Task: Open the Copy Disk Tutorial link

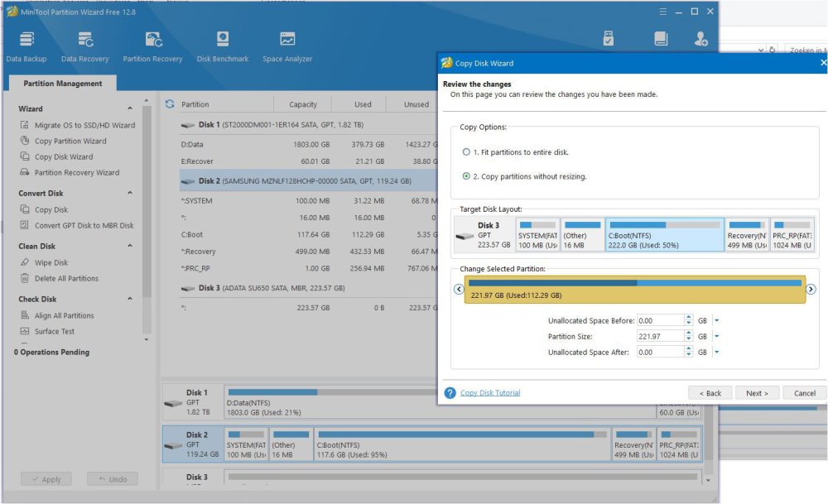Action: pyautogui.click(x=490, y=393)
